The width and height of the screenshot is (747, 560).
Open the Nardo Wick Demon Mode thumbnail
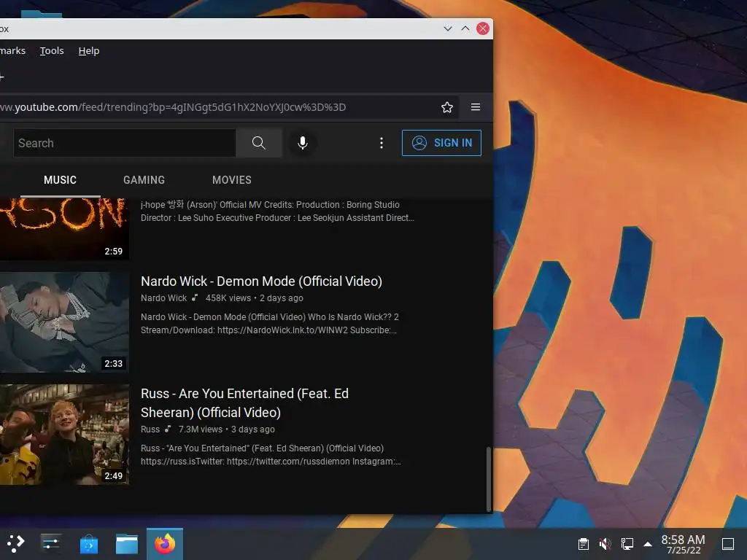click(x=64, y=322)
